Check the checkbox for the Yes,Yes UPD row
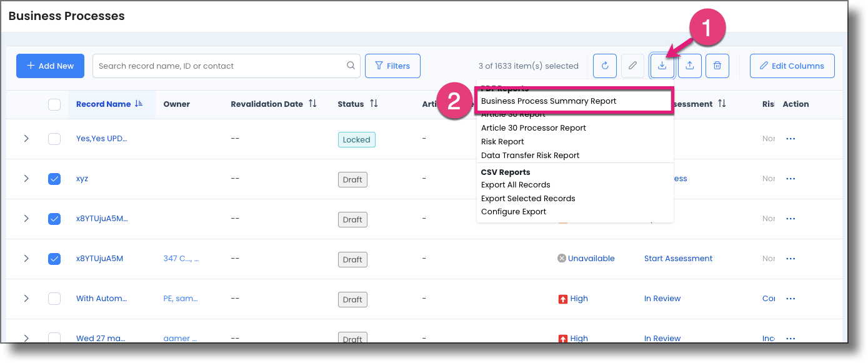This screenshot has width=868, height=363. (x=54, y=139)
